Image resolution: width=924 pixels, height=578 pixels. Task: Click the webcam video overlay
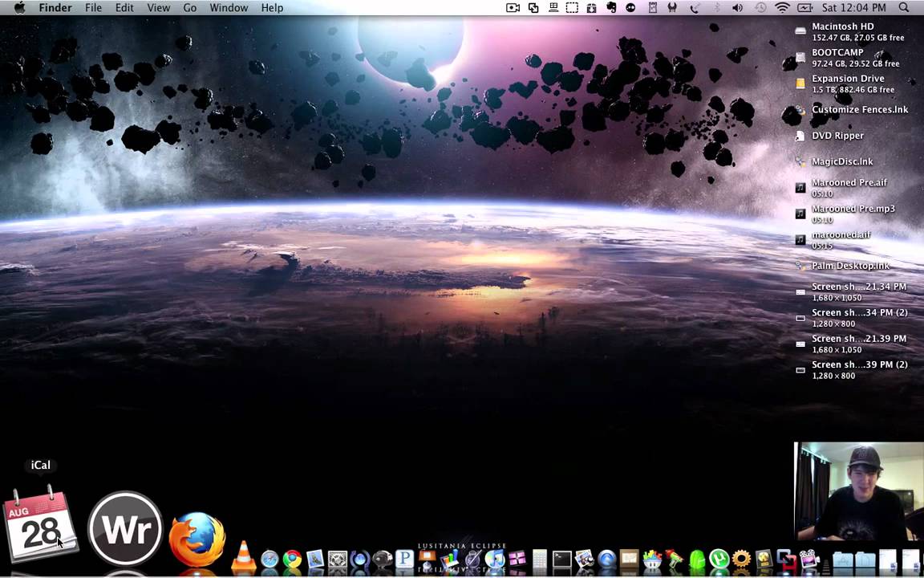coord(858,491)
